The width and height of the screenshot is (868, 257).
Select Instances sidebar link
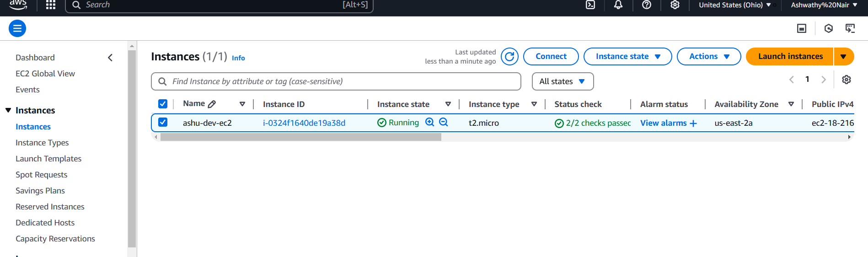(x=33, y=127)
